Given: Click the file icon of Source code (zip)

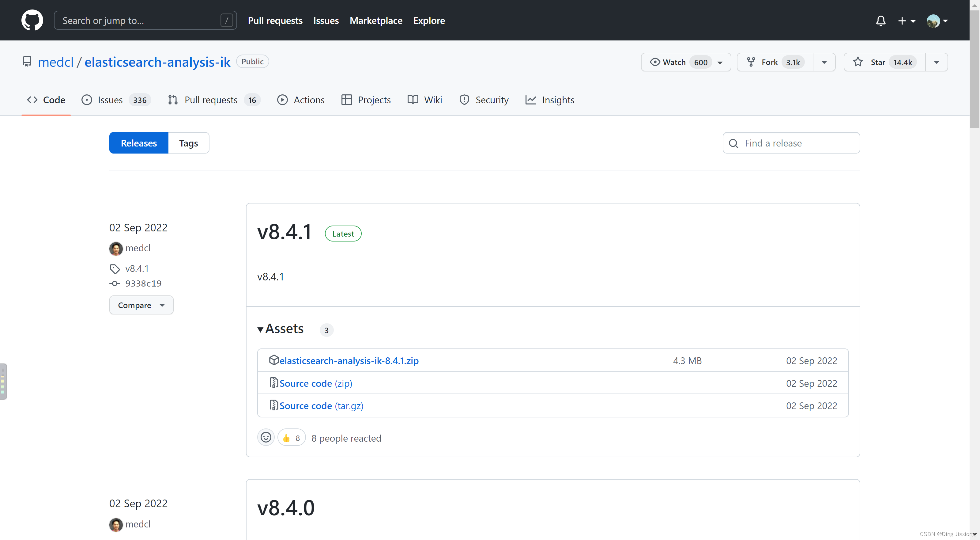Looking at the screenshot, I should point(273,383).
